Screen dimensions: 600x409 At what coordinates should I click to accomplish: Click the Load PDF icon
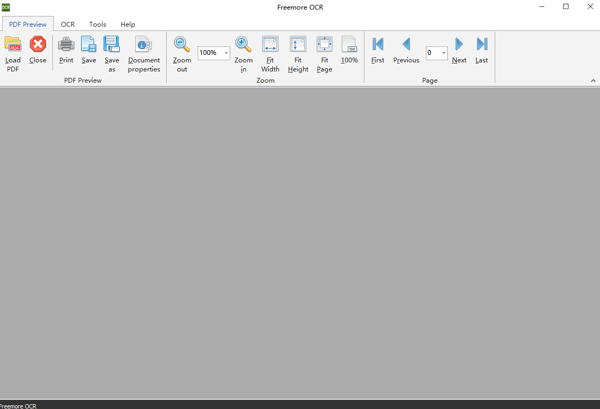coord(13,45)
